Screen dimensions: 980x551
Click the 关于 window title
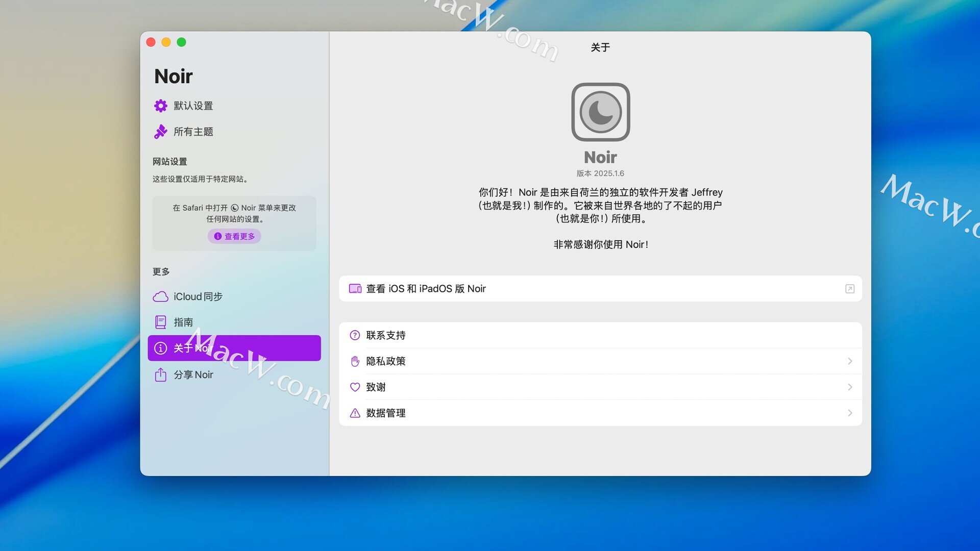[x=600, y=47]
